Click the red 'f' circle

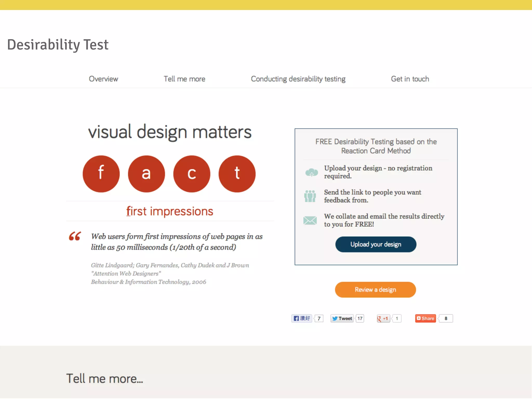(101, 174)
